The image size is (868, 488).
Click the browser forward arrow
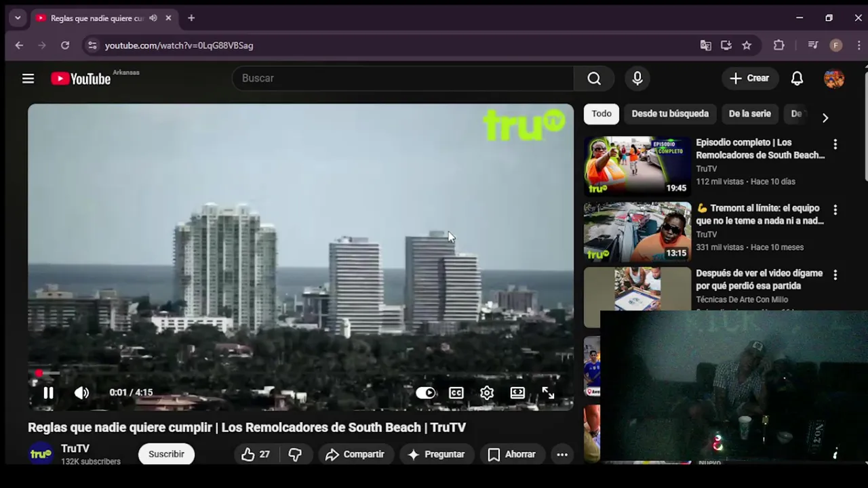click(x=42, y=45)
